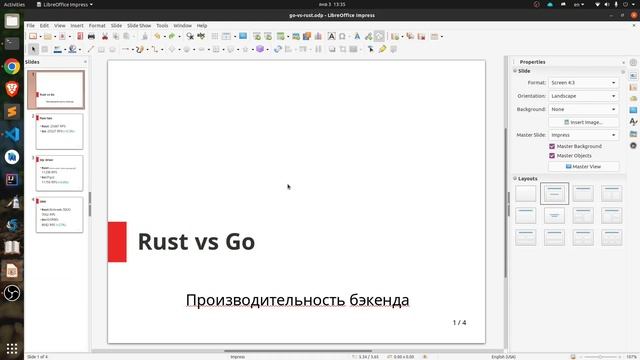Open Slide Transition deck in sidebar
The image size is (640, 360).
[x=633, y=87]
